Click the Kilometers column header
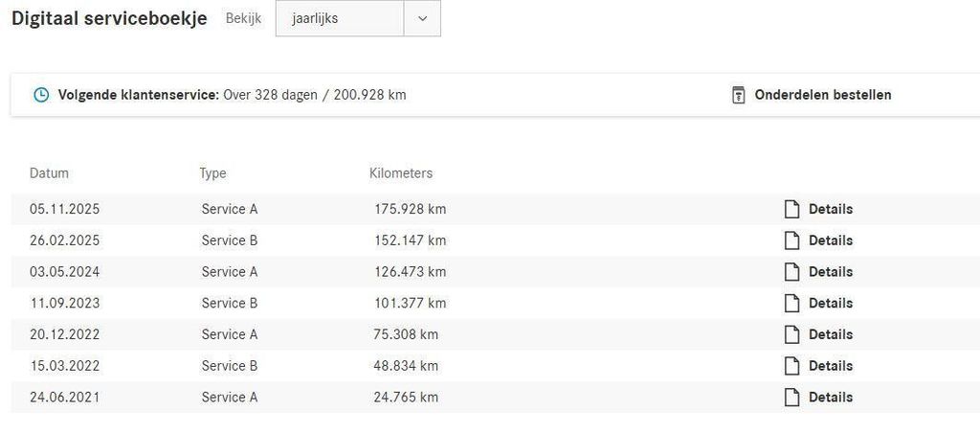Viewport: 980px width, 434px height. click(x=401, y=173)
